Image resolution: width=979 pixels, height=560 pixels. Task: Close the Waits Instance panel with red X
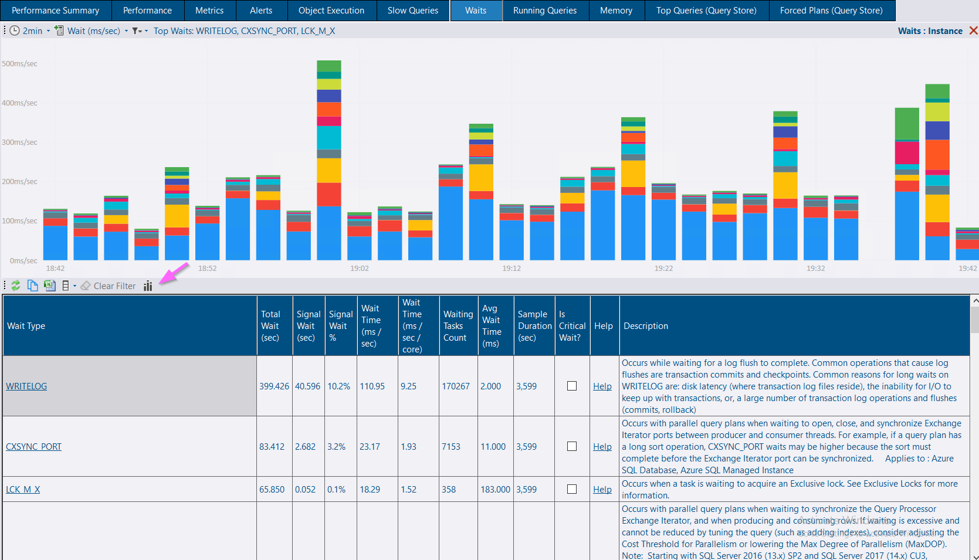pyautogui.click(x=973, y=31)
